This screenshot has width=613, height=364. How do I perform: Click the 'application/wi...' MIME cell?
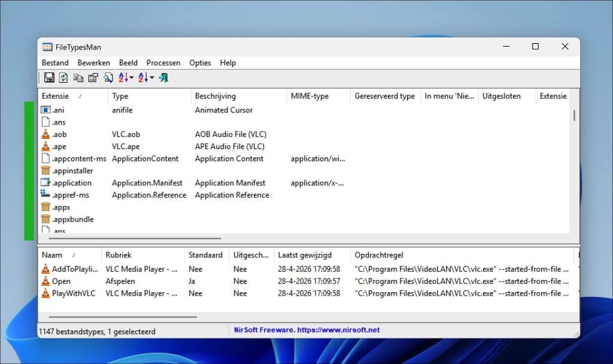coord(318,158)
